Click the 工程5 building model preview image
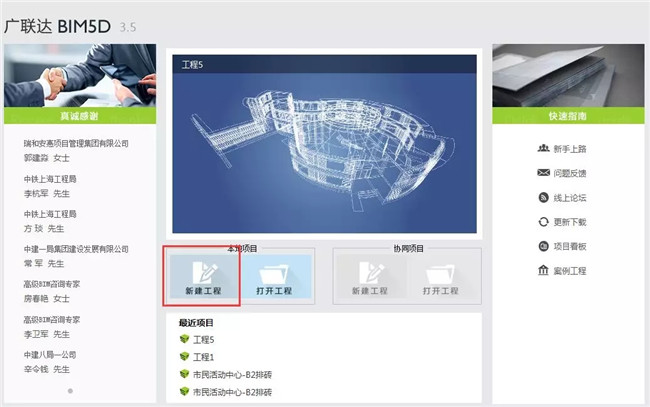This screenshot has width=650, height=407. 325,153
